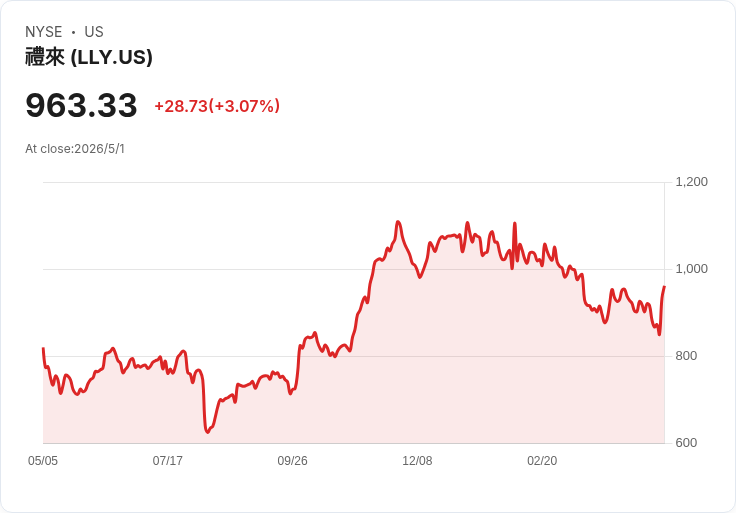
Task: Click the 05/05 date axis label
Action: click(43, 461)
